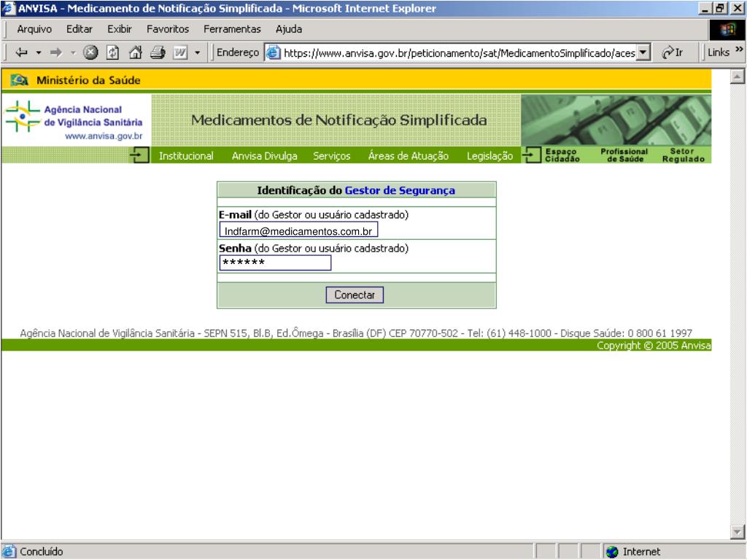Click the IE title bar icon
This screenshot has width=747, height=560.
(8, 8)
